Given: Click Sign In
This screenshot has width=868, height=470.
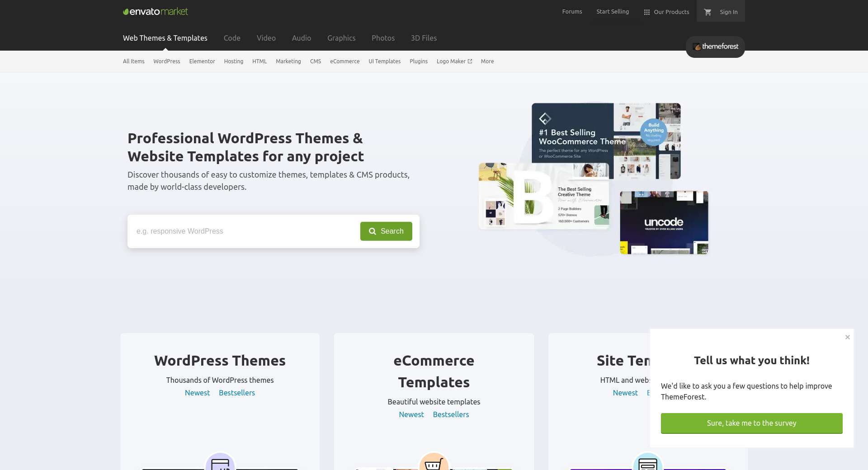Looking at the screenshot, I should click(729, 12).
